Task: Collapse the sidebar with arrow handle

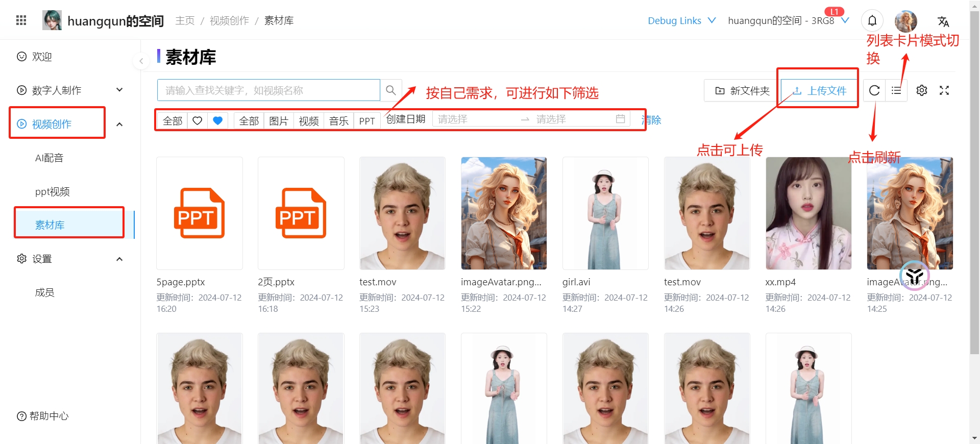Action: (141, 61)
